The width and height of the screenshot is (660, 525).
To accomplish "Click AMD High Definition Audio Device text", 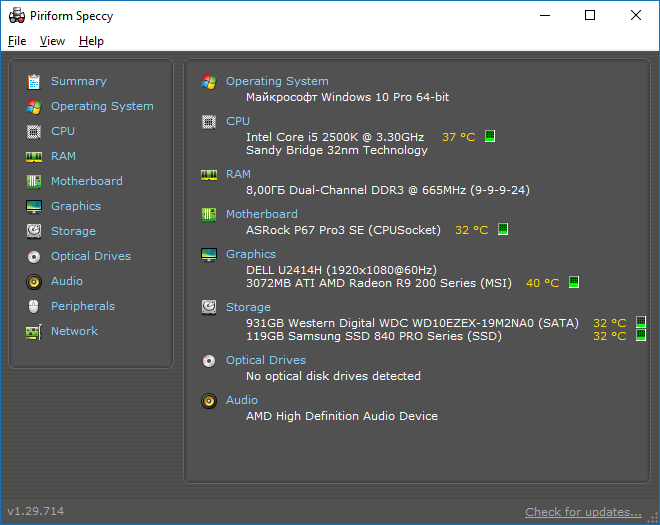I will tap(342, 416).
